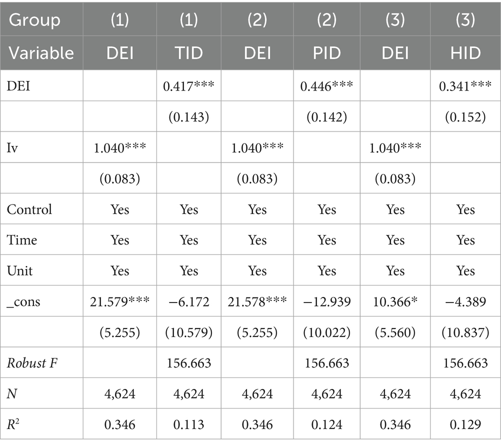Click the _cons row label

(x=23, y=301)
